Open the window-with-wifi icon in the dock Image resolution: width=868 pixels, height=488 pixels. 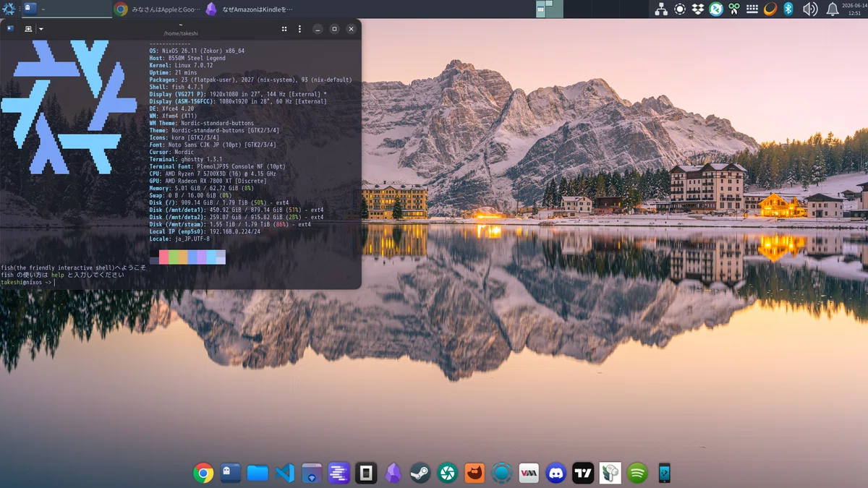pyautogui.click(x=312, y=473)
